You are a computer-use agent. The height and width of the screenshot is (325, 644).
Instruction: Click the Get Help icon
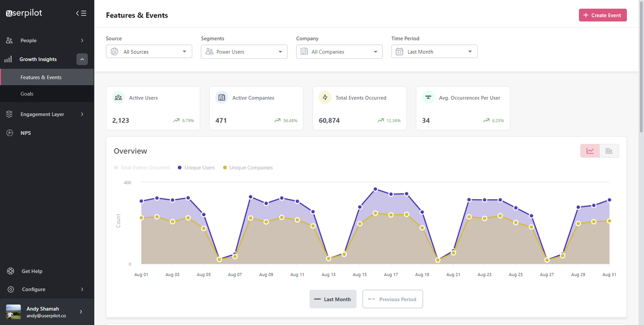click(10, 271)
